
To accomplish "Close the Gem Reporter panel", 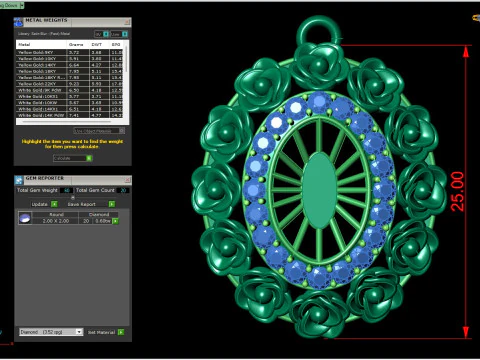I will point(127,180).
